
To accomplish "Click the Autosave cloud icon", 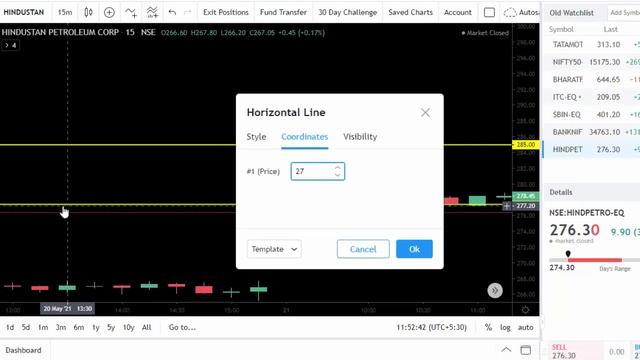I will [x=510, y=12].
